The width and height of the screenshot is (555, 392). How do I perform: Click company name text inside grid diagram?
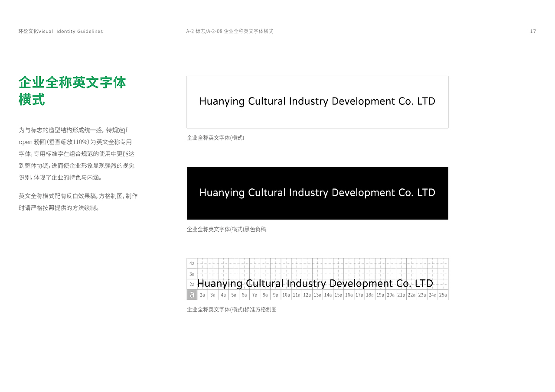(x=315, y=284)
